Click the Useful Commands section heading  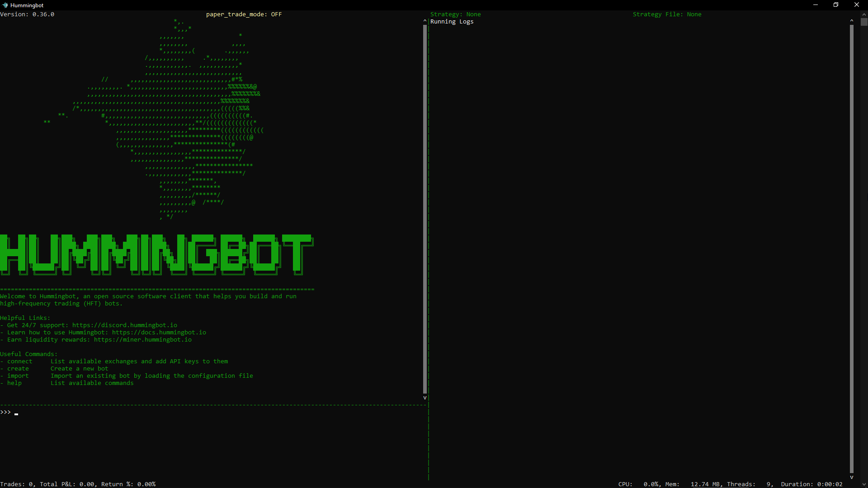(x=28, y=354)
